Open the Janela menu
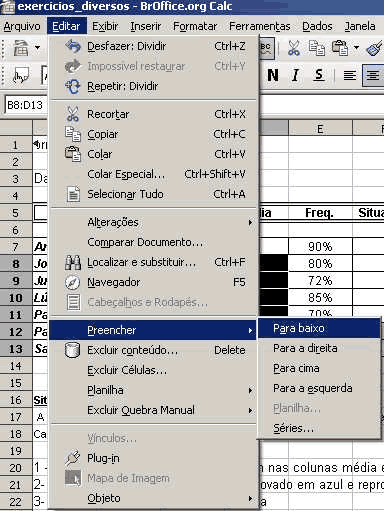 (360, 26)
